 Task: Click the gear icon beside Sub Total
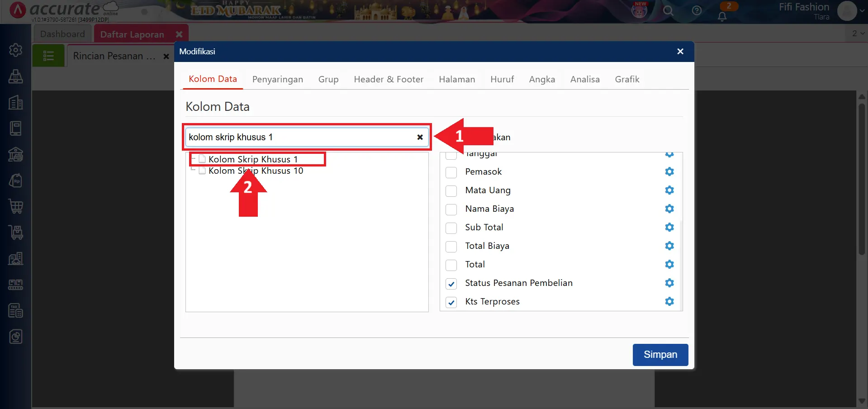[669, 227]
